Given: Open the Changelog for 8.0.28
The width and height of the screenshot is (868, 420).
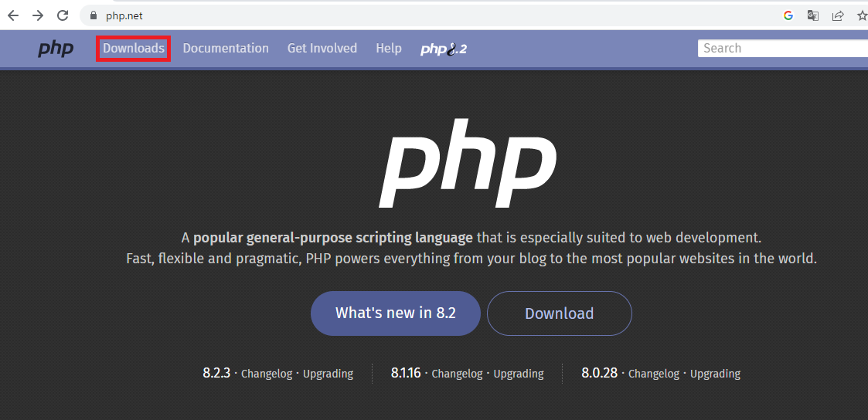Looking at the screenshot, I should (654, 374).
